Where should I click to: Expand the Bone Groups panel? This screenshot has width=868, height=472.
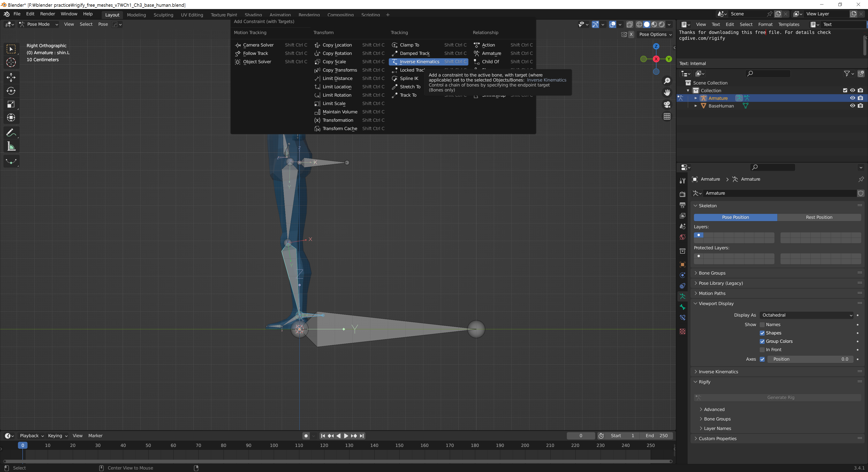pos(712,273)
